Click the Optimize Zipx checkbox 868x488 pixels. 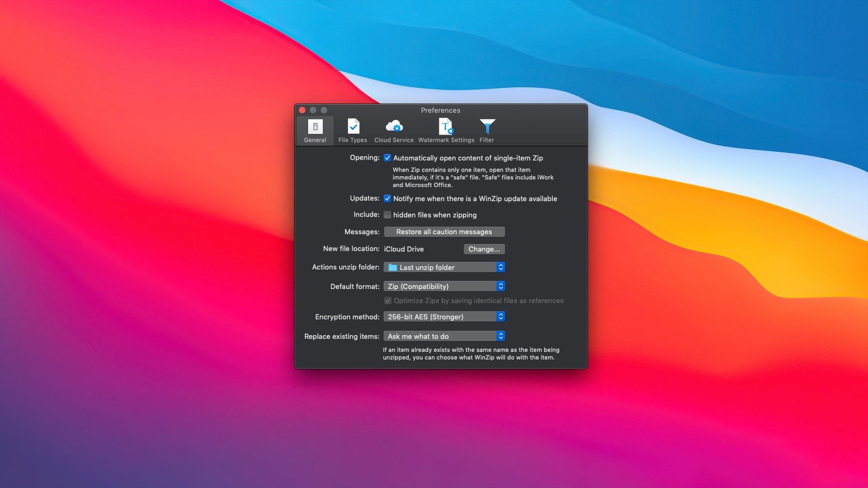[x=388, y=300]
